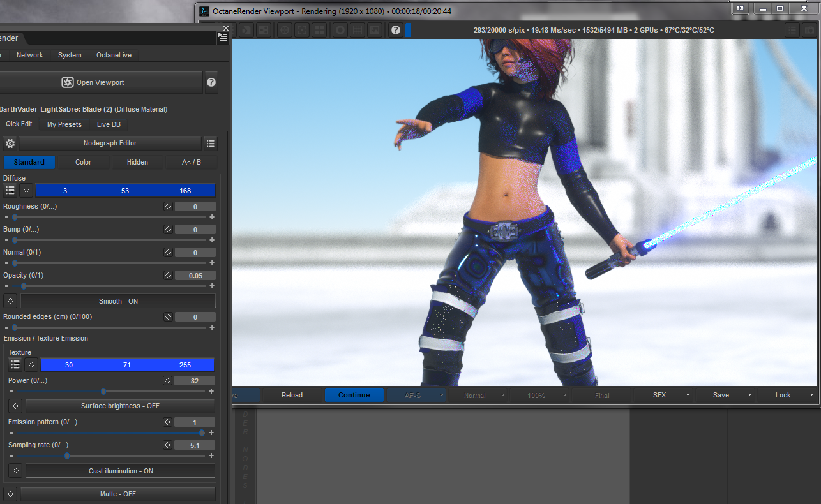The width and height of the screenshot is (821, 504).
Task: Click the viewport toolbar list icon
Action: (x=792, y=30)
